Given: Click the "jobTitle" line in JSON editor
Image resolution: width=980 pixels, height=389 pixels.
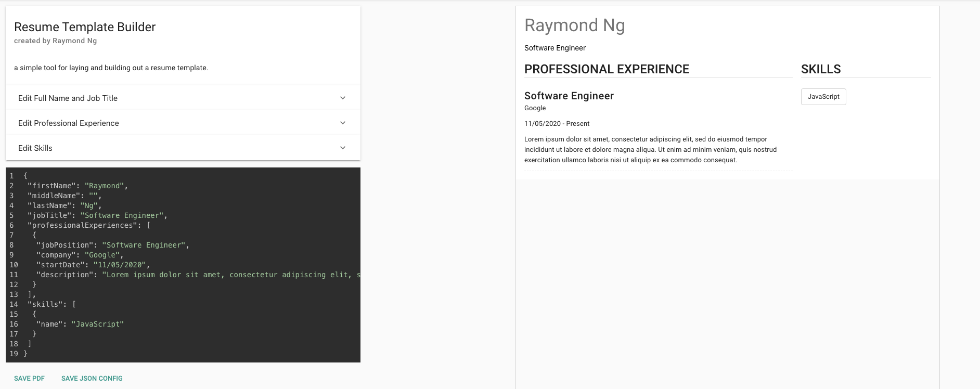Looking at the screenshot, I should pos(97,215).
